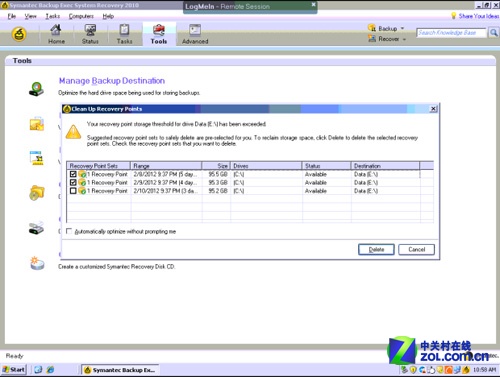This screenshot has height=377, width=500.
Task: Click the Delete button
Action: pos(376,249)
